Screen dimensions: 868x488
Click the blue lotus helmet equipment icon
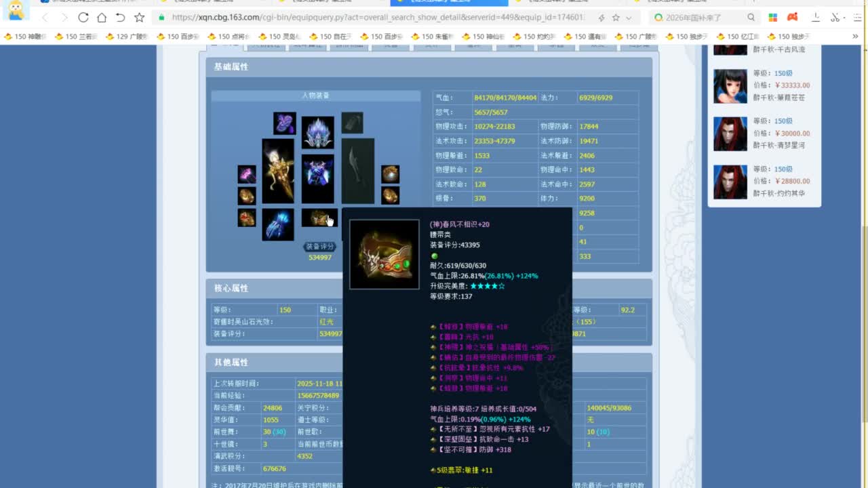coord(317,132)
